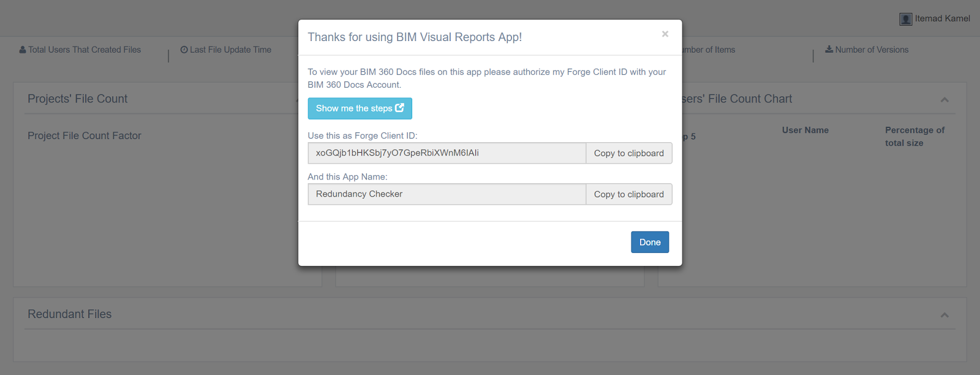Click the Total Users user icon
The width and height of the screenshot is (980, 375).
pos(23,50)
